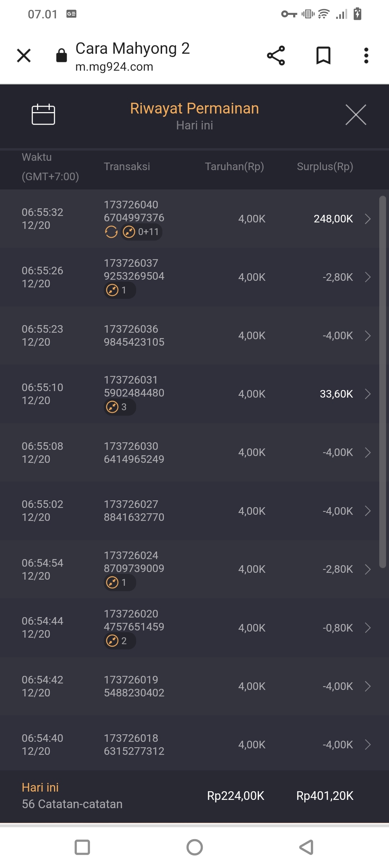
Task: Click the history list scrollbar
Action: pyautogui.click(x=383, y=382)
